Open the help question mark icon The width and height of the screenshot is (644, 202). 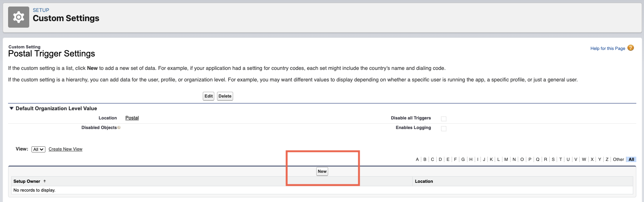[631, 48]
